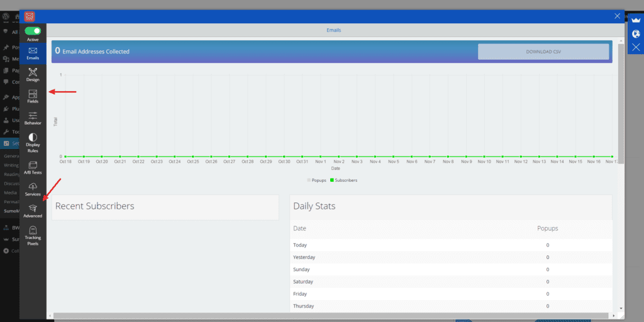
Task: Click the Nov 1 data point on chart
Action: [320, 157]
